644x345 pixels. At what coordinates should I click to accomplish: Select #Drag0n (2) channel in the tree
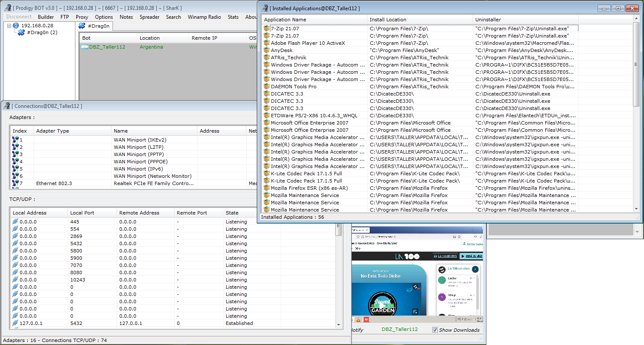coord(42,32)
